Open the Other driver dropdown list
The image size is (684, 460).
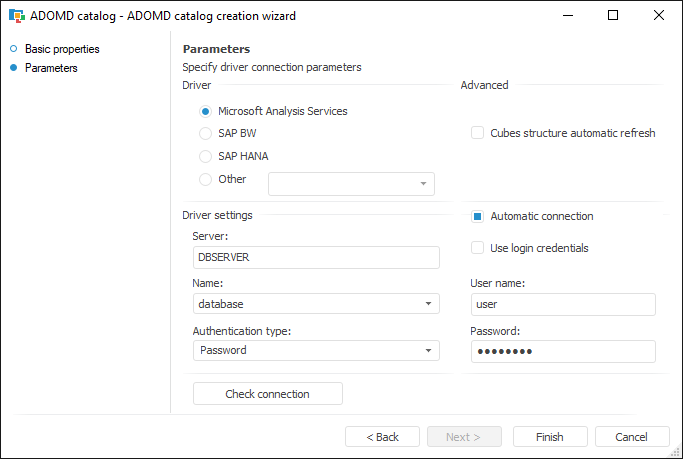click(x=423, y=184)
